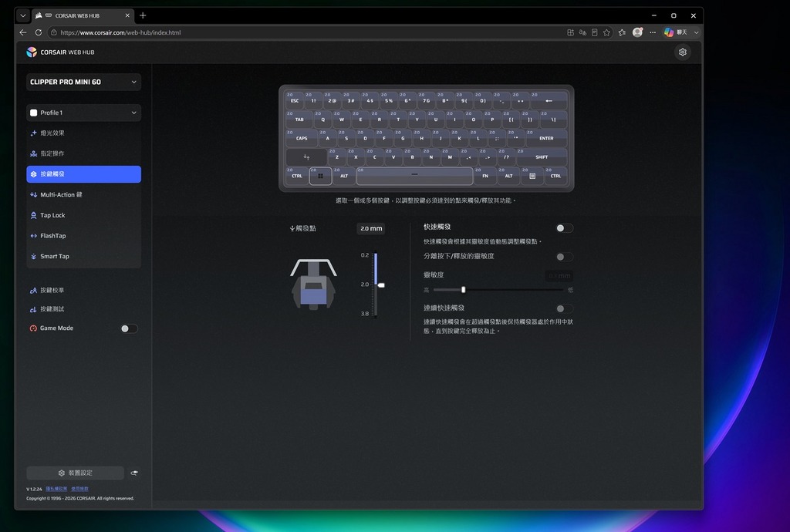The height and width of the screenshot is (532, 790).
Task: Toggle the Game Mode switch
Action: click(129, 328)
